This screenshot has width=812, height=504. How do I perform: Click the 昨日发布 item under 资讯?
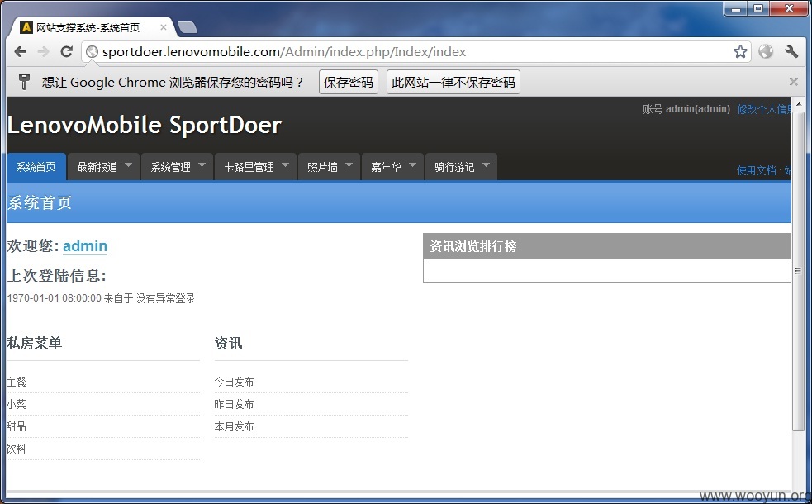[234, 404]
